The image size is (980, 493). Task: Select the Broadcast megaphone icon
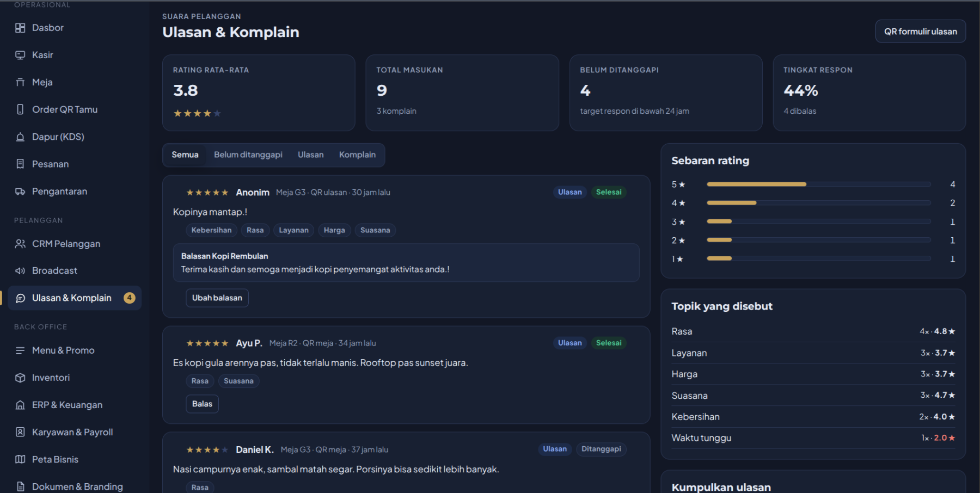pos(20,270)
